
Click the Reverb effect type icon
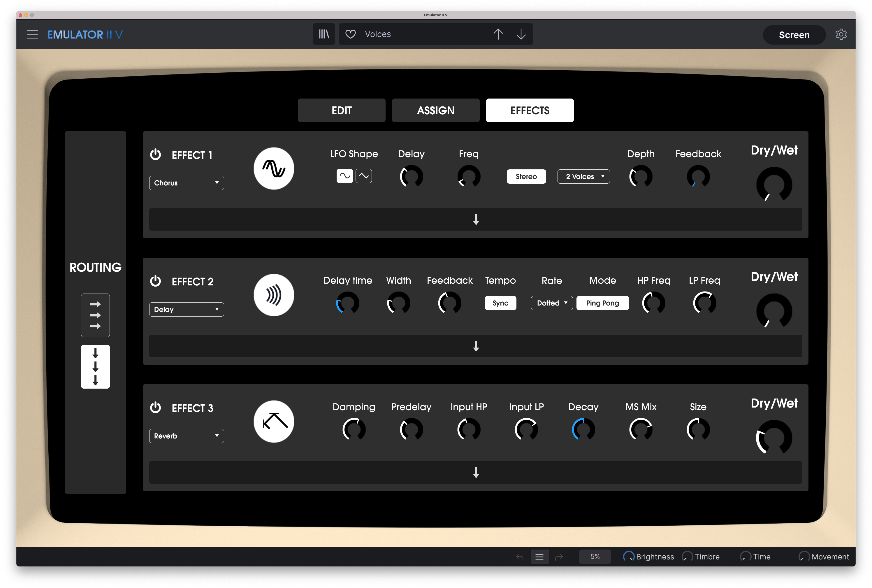coord(274,422)
